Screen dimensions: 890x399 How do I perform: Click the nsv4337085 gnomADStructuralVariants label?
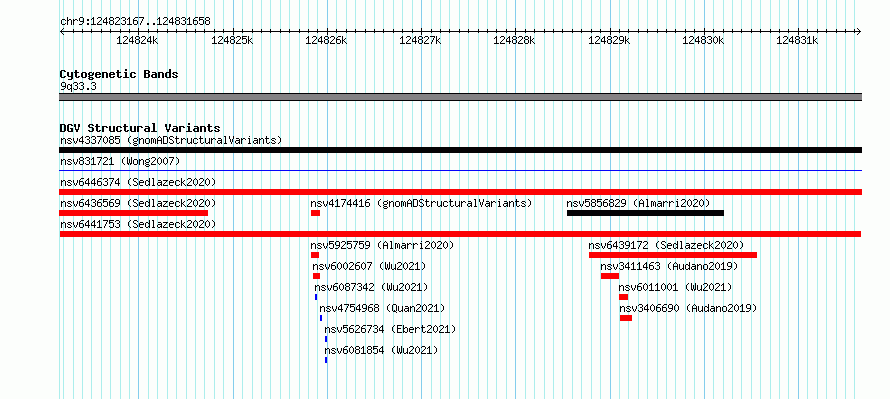click(x=171, y=140)
